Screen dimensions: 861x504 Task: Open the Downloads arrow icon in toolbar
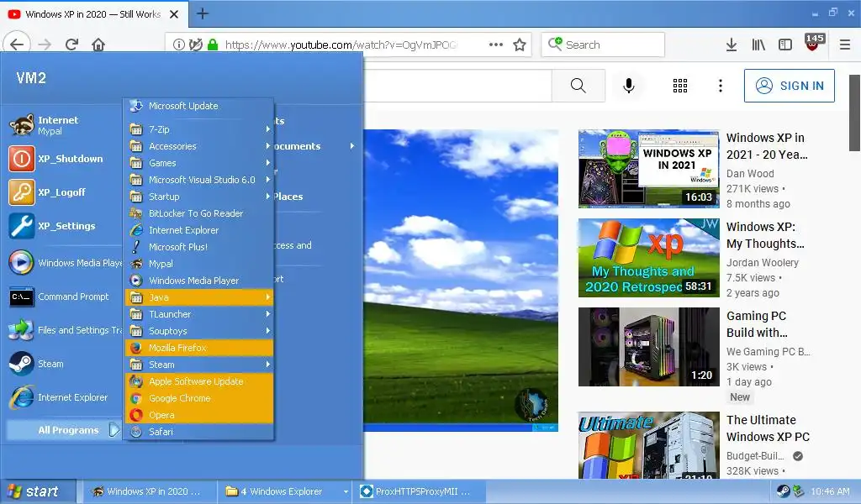pos(732,45)
